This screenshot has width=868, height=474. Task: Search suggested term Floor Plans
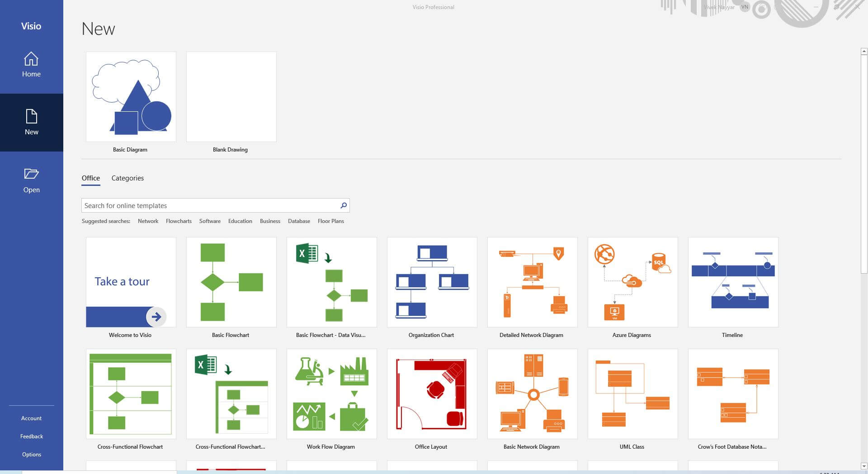(x=331, y=221)
